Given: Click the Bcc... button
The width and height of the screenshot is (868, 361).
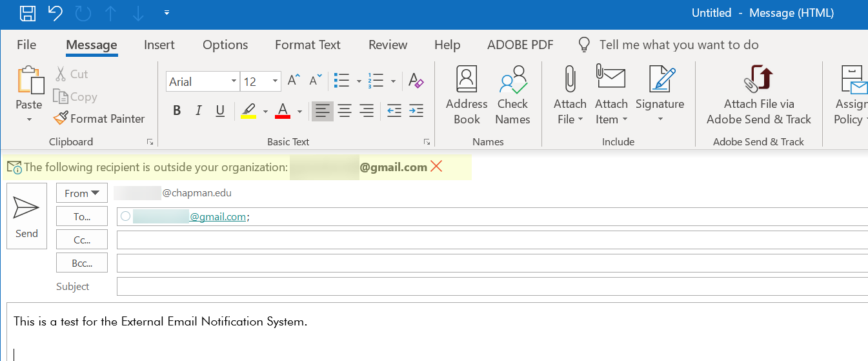Looking at the screenshot, I should (x=81, y=263).
